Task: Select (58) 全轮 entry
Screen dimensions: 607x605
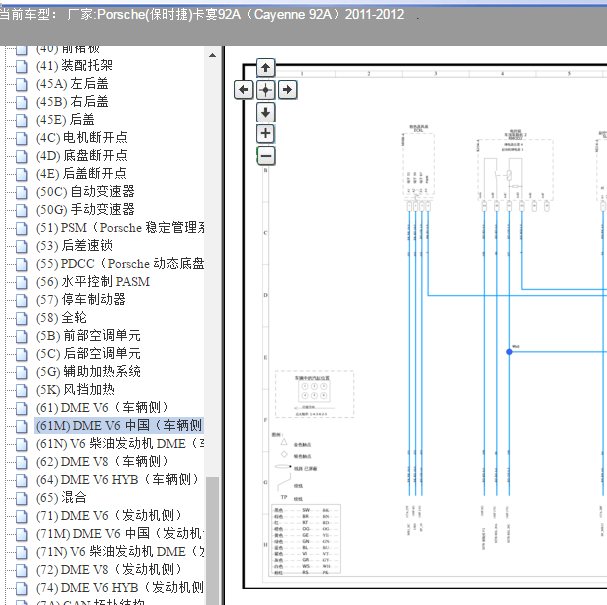Action: pyautogui.click(x=61, y=317)
